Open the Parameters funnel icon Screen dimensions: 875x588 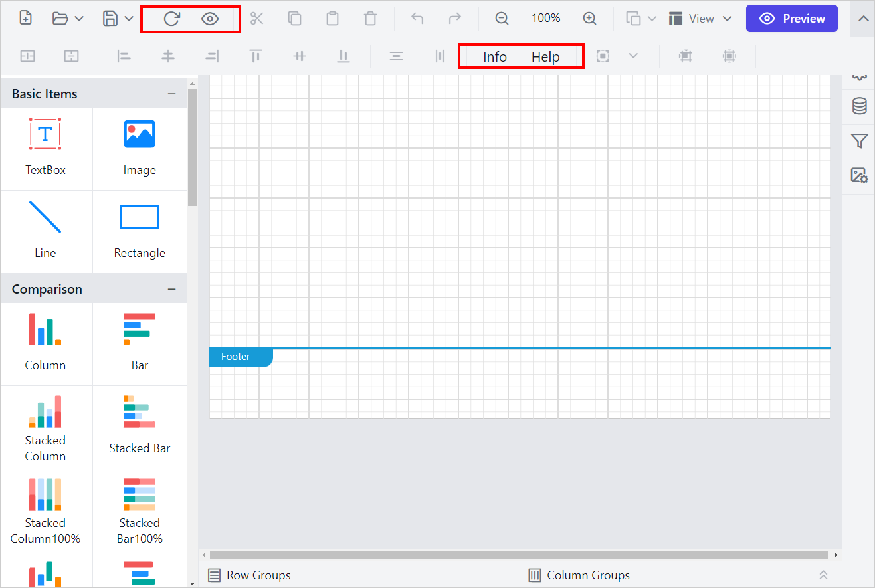point(860,141)
